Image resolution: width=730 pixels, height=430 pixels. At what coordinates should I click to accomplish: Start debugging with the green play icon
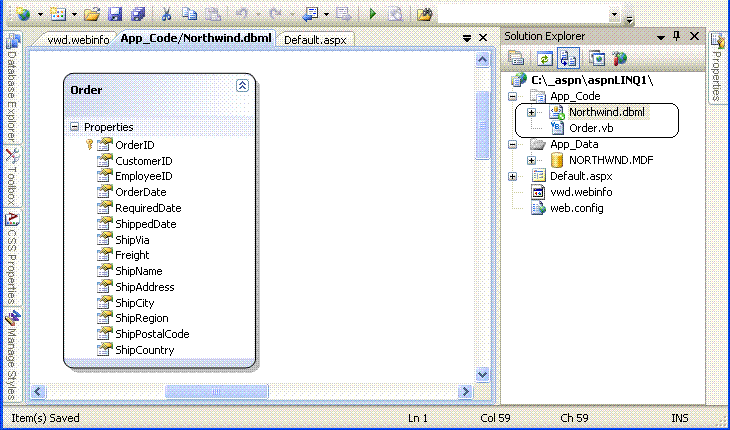click(372, 14)
